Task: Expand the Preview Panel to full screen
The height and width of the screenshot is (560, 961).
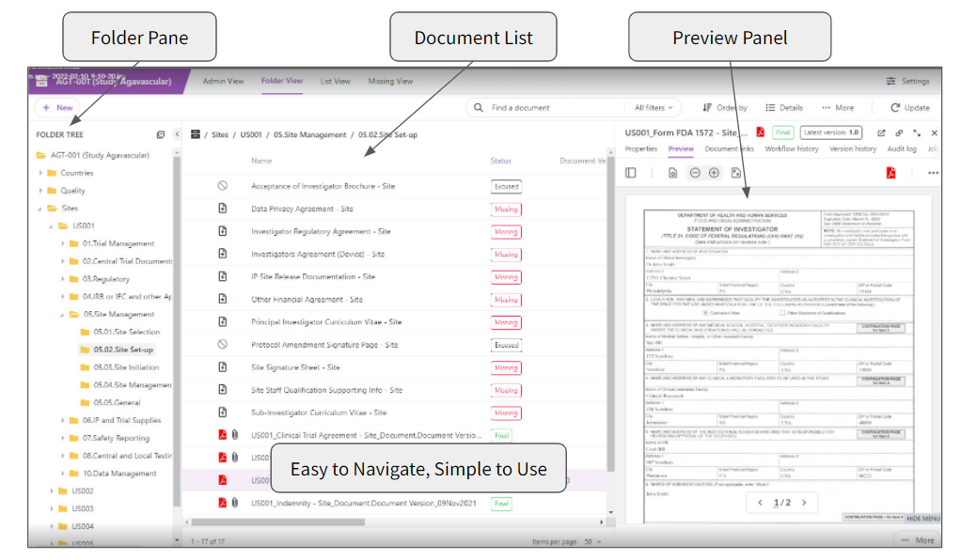Action: [x=917, y=132]
